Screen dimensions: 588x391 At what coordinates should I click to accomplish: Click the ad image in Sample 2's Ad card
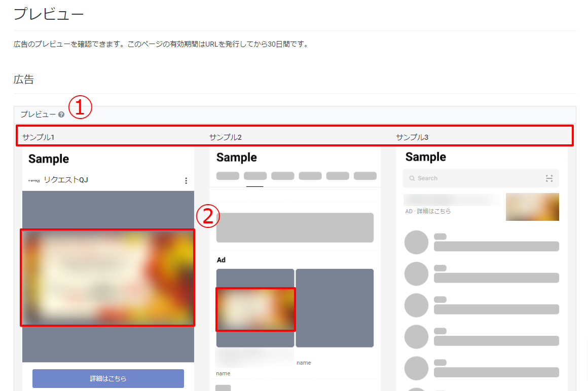pos(255,309)
